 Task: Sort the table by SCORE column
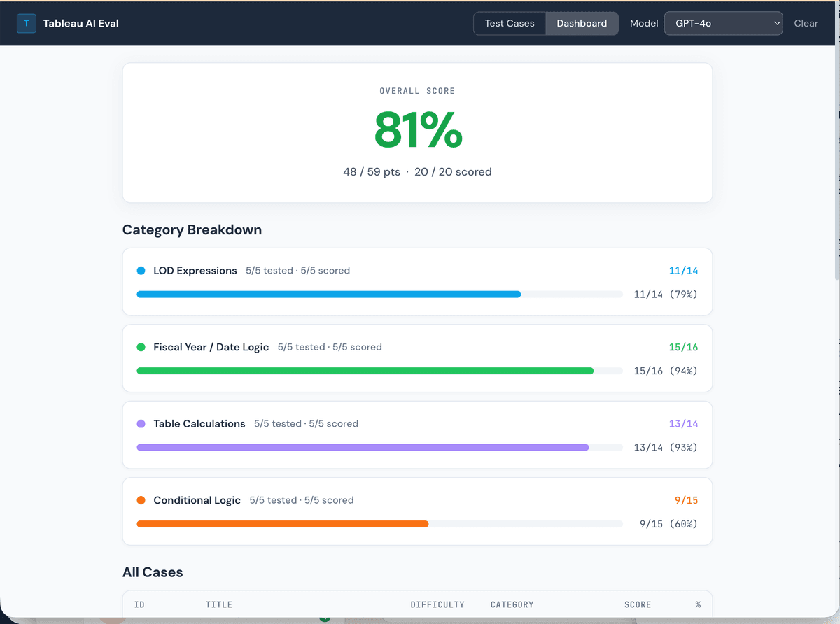(638, 604)
